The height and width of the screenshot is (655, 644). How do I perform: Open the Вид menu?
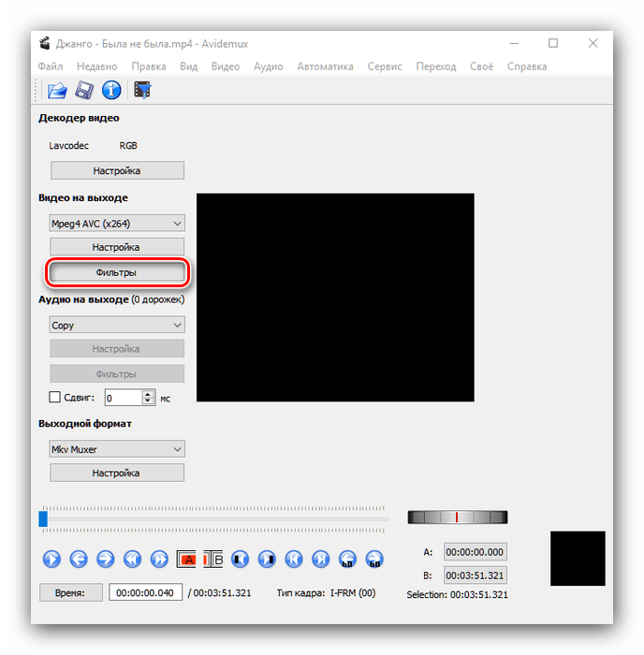[x=188, y=66]
